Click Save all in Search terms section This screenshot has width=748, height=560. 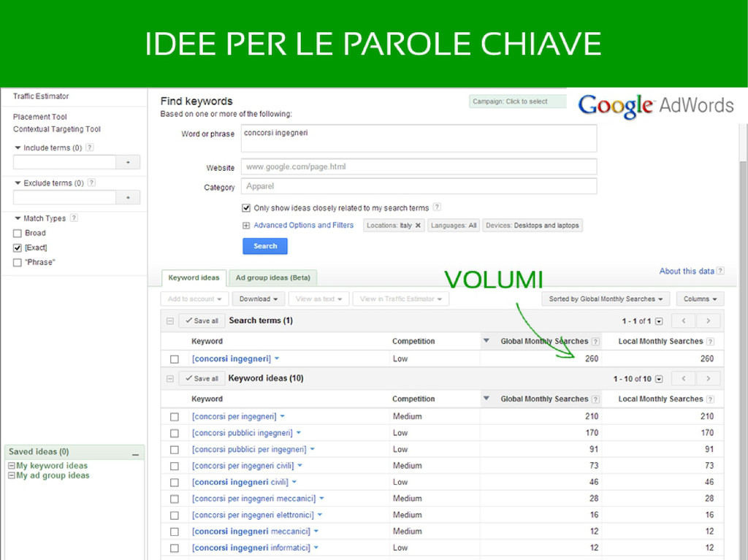point(202,321)
